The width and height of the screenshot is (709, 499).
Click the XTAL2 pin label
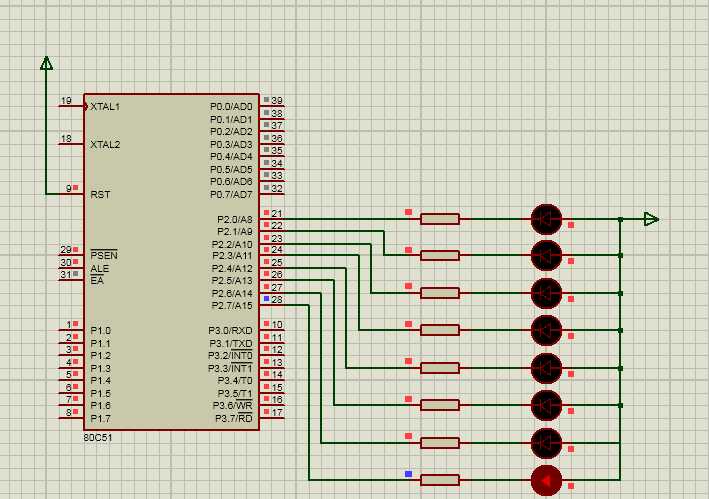coord(105,145)
